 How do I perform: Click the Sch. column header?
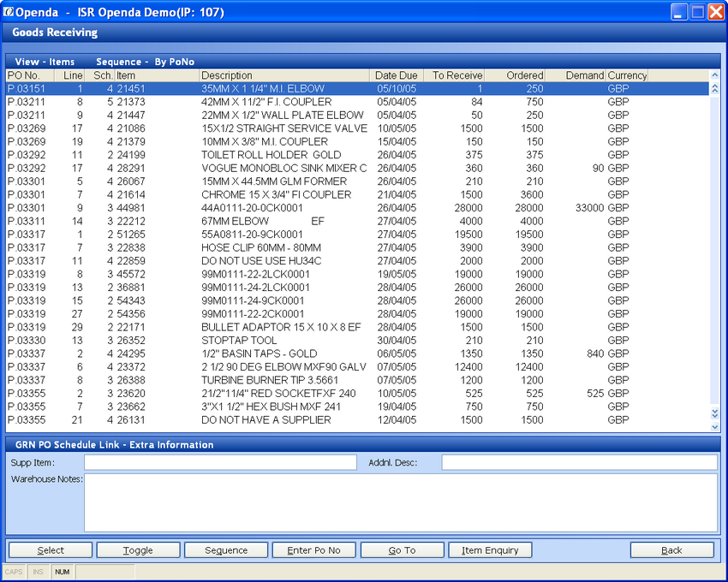pyautogui.click(x=99, y=75)
